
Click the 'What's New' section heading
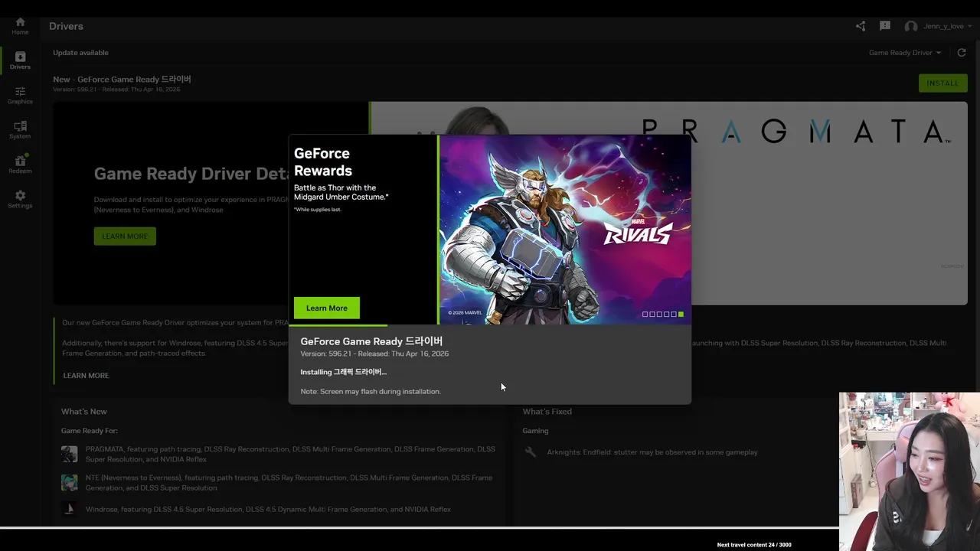pos(84,412)
